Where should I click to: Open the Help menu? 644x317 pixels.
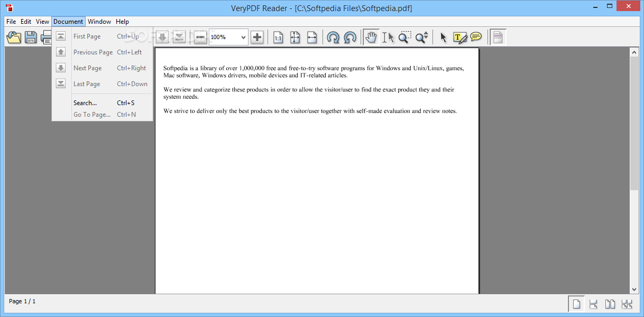122,22
